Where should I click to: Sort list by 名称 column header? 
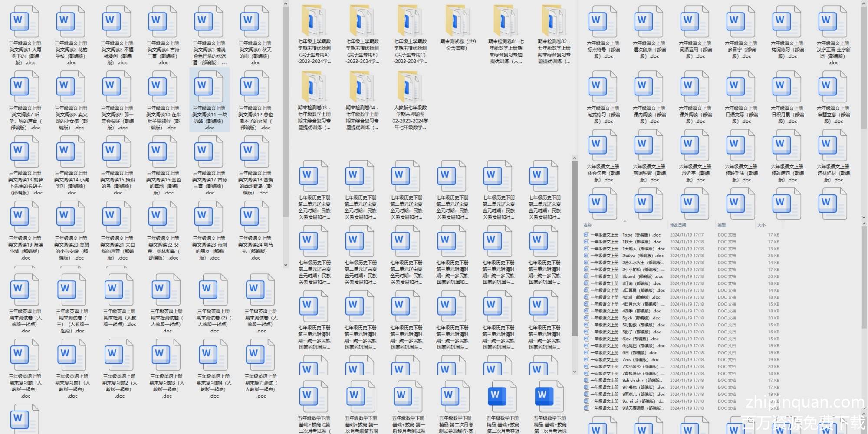[x=588, y=225]
